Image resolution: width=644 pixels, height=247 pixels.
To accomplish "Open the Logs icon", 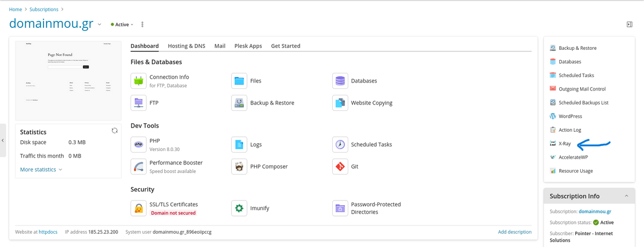I will pos(239,145).
